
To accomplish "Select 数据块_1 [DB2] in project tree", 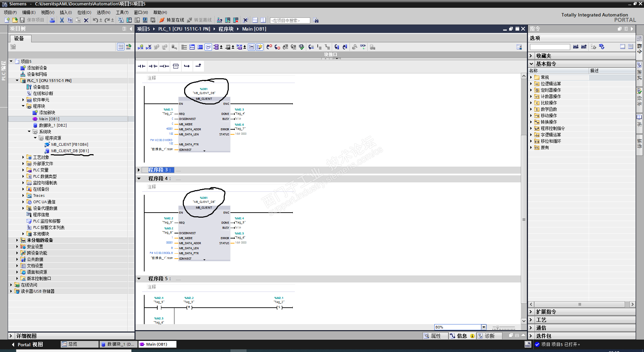I will pyautogui.click(x=53, y=125).
